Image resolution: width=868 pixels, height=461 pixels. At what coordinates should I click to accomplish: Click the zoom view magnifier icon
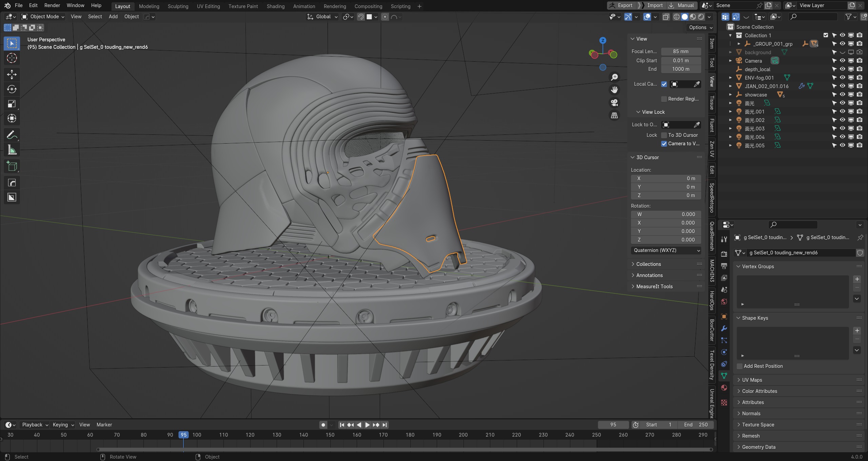tap(614, 77)
